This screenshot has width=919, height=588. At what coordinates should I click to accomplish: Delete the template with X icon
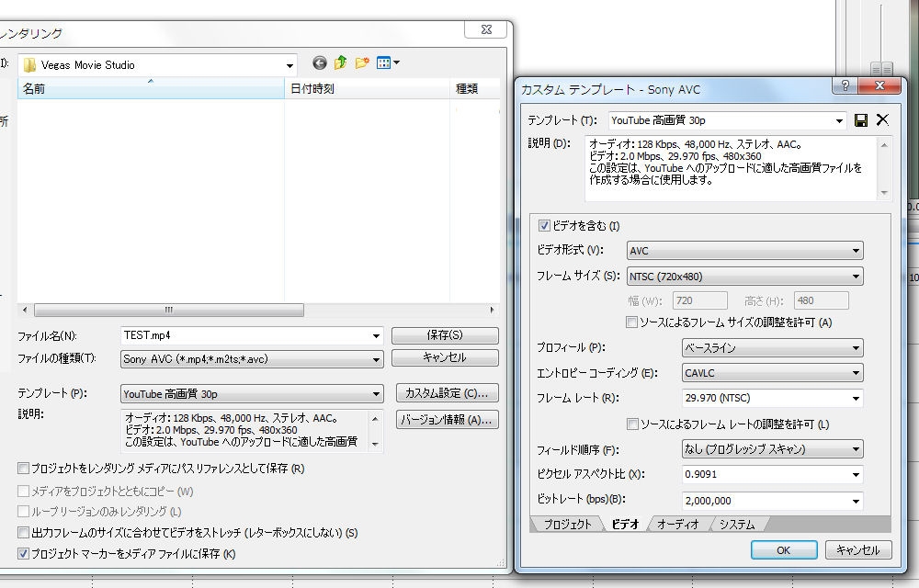pyautogui.click(x=882, y=120)
